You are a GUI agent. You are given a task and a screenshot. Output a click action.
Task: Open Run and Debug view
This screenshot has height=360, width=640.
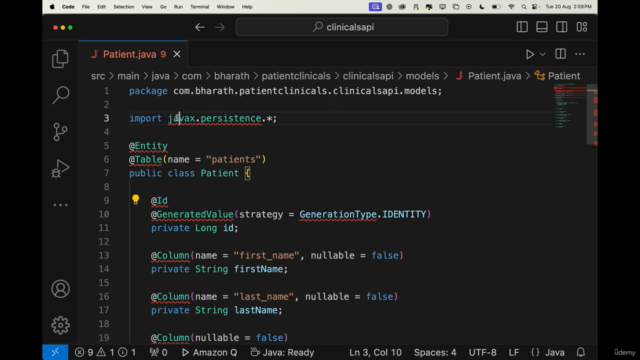tap(60, 168)
